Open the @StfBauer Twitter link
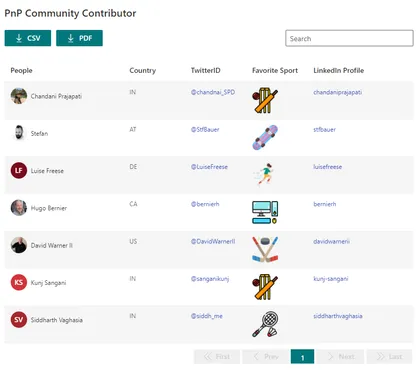The height and width of the screenshot is (370, 420). pos(205,130)
